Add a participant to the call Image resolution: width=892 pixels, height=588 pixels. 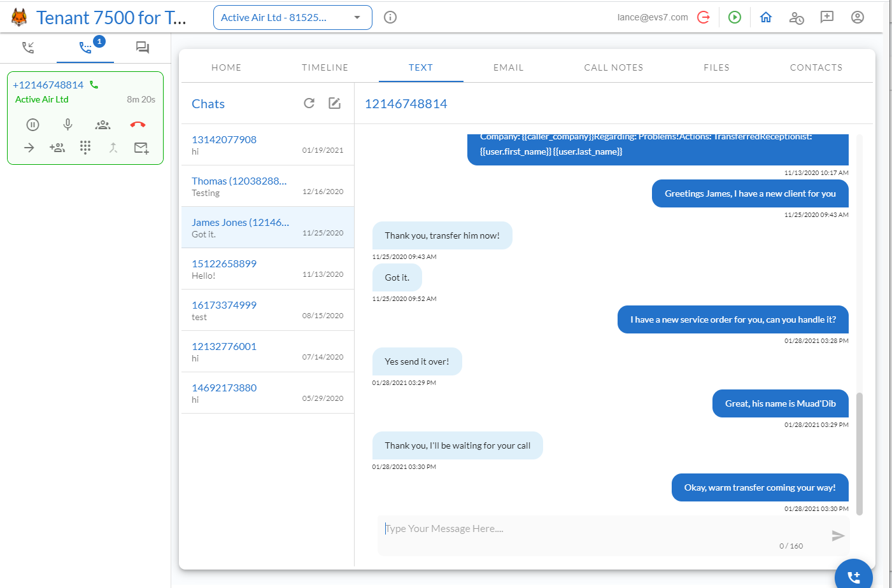point(57,147)
